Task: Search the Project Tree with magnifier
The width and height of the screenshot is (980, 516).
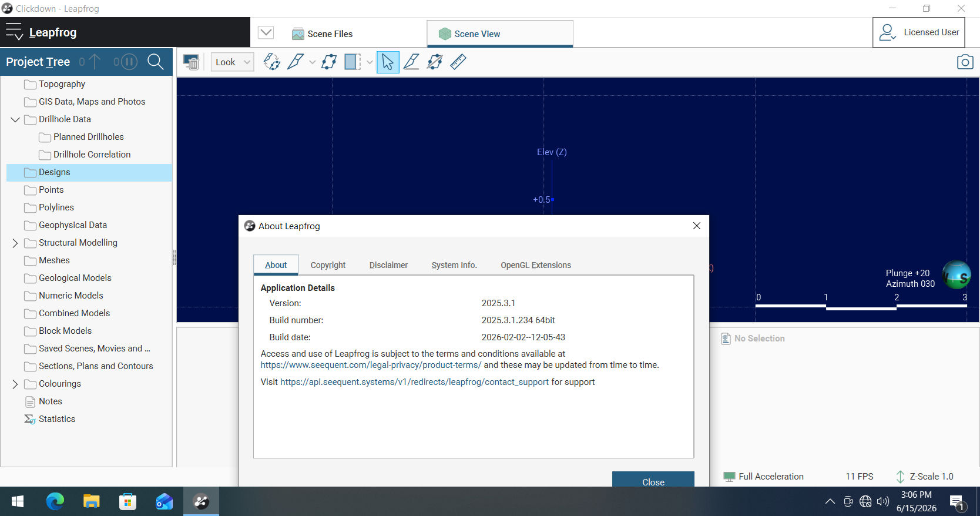Action: tap(156, 62)
